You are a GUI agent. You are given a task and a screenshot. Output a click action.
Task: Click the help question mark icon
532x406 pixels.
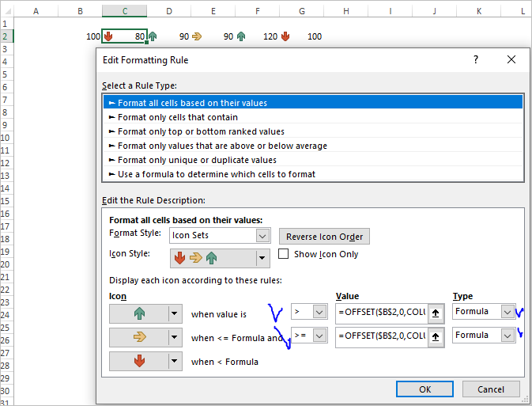tap(476, 59)
